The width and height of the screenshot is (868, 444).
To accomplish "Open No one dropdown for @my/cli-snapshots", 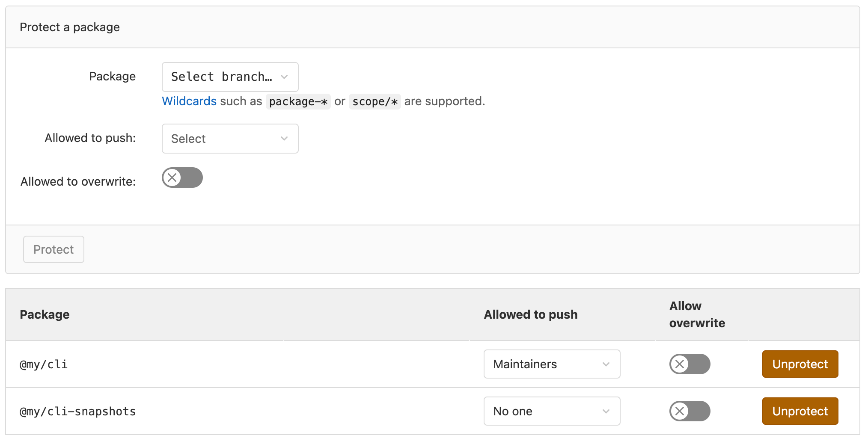I will click(x=552, y=411).
